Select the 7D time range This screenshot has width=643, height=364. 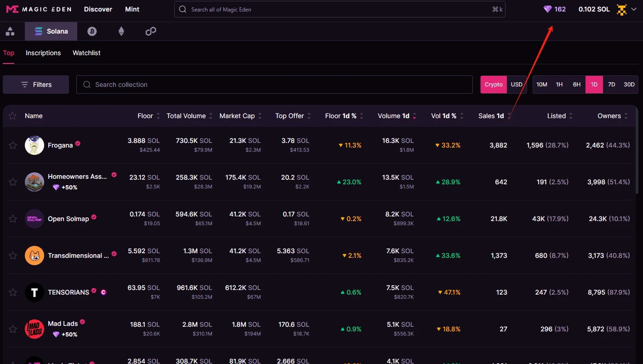(x=611, y=85)
